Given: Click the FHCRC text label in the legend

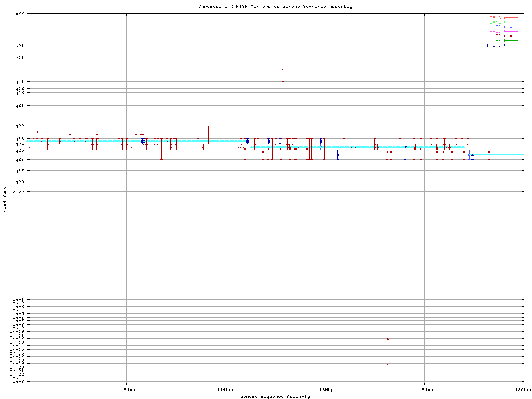Looking at the screenshot, I should pos(494,45).
